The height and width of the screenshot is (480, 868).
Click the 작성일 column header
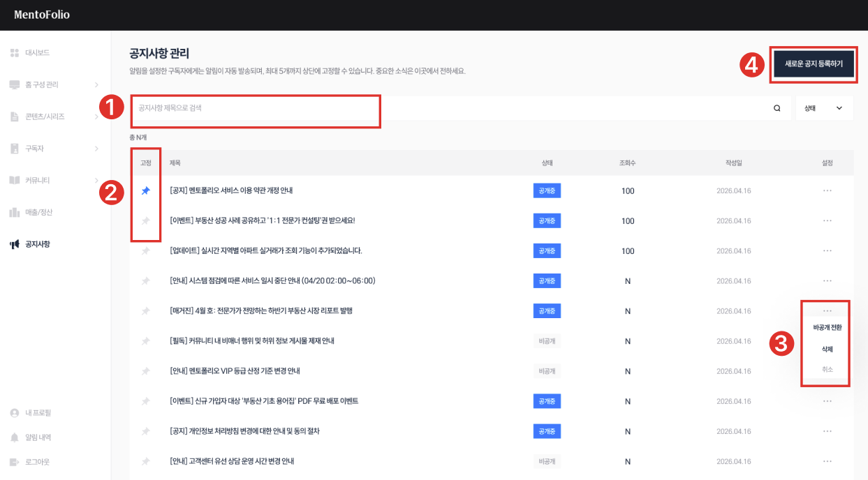(733, 163)
